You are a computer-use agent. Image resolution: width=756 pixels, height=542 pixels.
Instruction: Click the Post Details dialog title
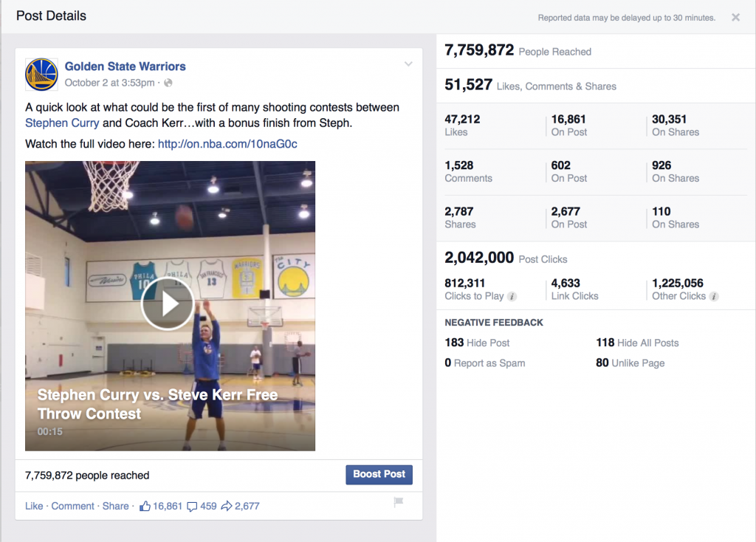51,16
